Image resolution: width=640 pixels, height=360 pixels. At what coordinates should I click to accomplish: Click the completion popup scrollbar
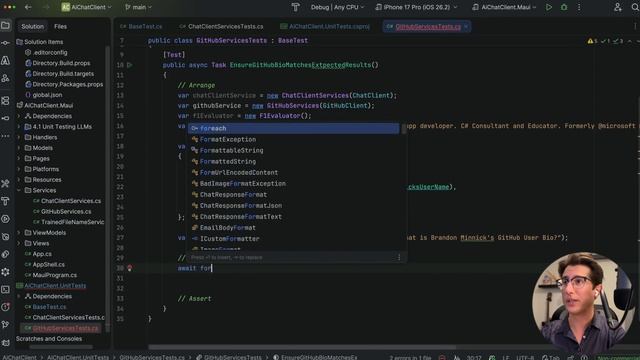(x=404, y=129)
